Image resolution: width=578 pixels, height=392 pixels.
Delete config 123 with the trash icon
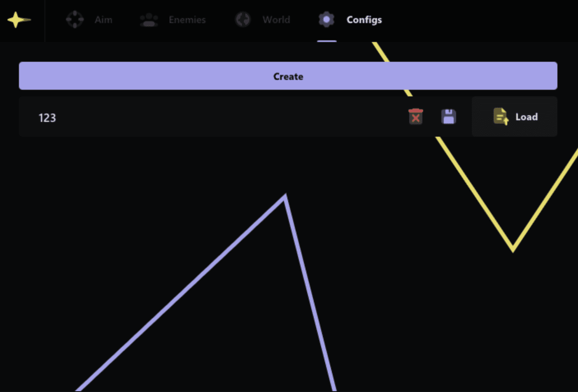coord(416,117)
